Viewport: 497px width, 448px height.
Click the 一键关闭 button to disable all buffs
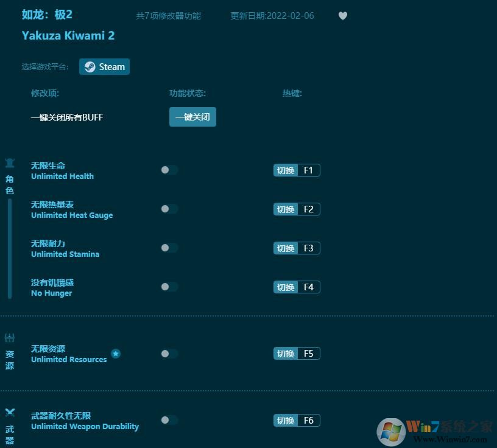pyautogui.click(x=192, y=117)
